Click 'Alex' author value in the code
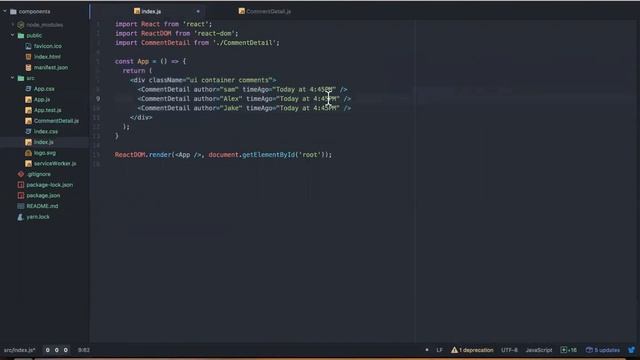640x360 pixels. [x=231, y=99]
